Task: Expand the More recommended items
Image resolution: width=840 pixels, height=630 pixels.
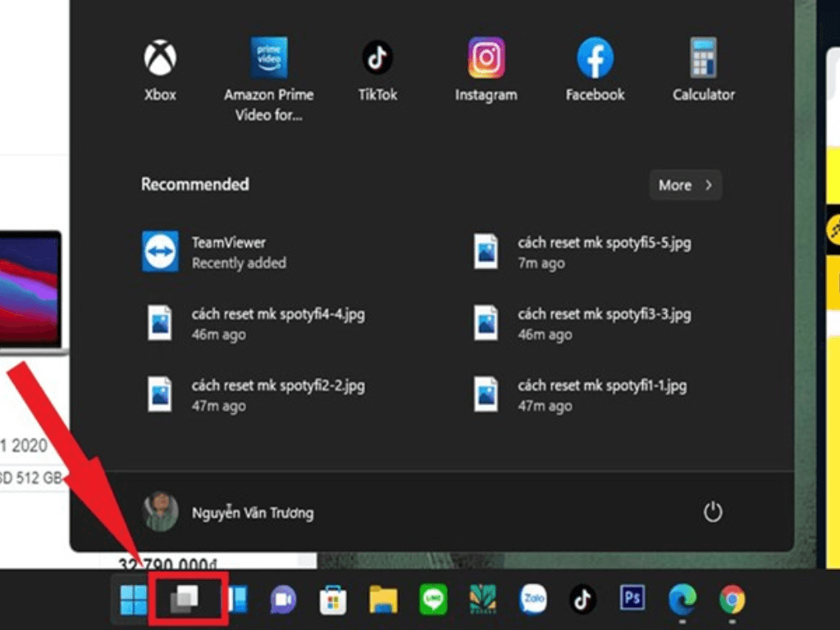Action: 685,185
